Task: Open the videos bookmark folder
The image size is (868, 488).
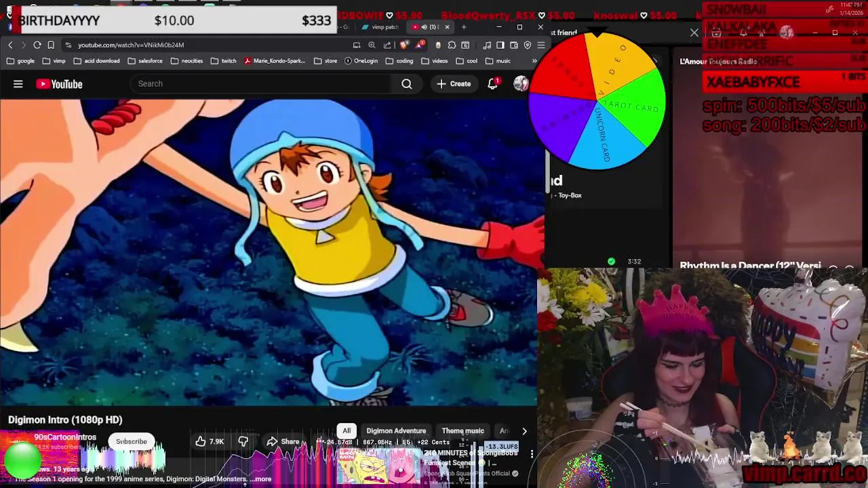Action: [434, 61]
